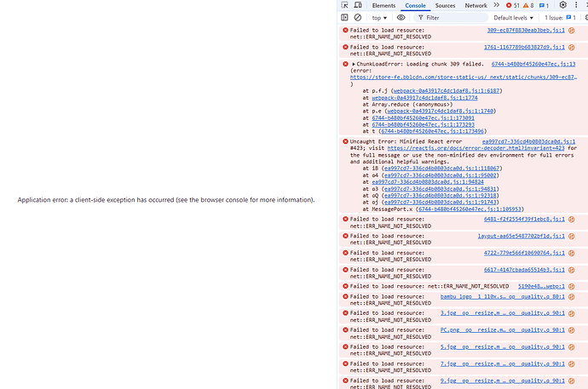Image resolution: width=588 pixels, height=389 pixels.
Task: Select the Console tab
Action: pyautogui.click(x=416, y=6)
